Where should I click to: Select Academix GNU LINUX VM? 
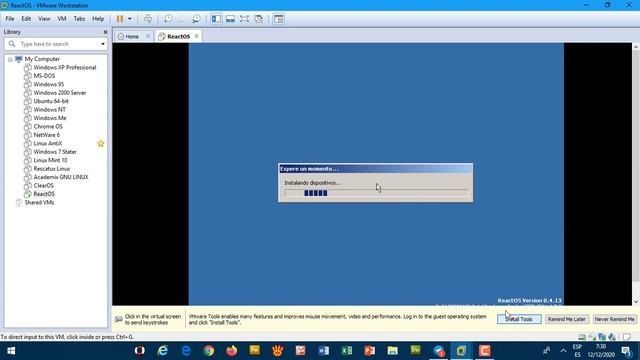61,177
